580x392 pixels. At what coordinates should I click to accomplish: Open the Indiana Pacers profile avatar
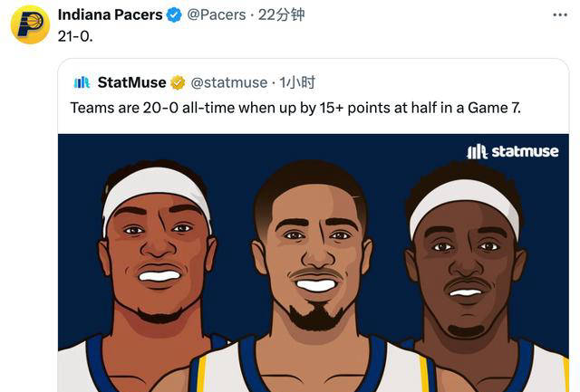29,24
